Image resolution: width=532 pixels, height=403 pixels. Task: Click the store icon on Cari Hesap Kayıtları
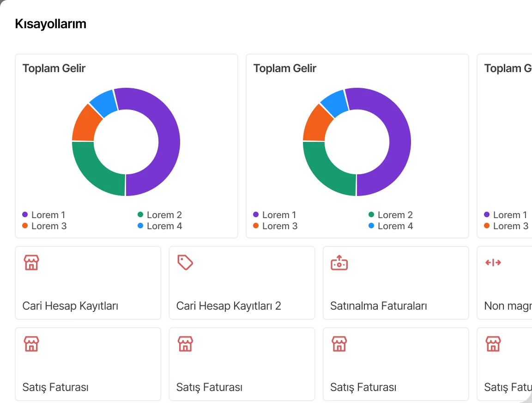click(x=31, y=263)
